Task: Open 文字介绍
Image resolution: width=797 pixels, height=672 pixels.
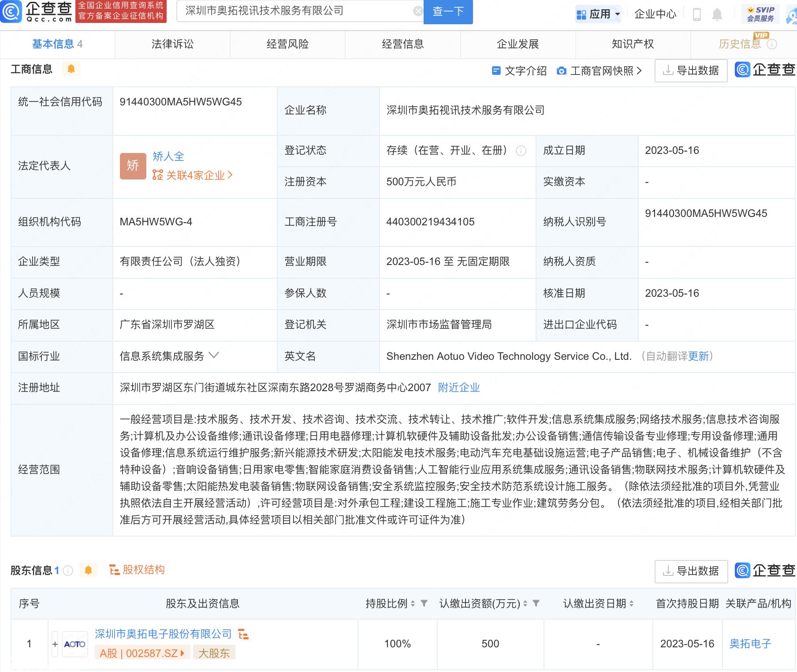Action: click(519, 71)
